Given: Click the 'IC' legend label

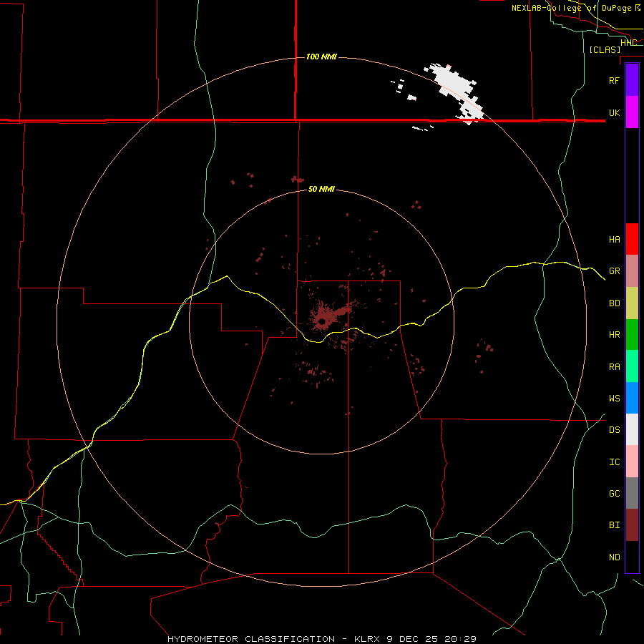Looking at the screenshot, I should pyautogui.click(x=614, y=462).
